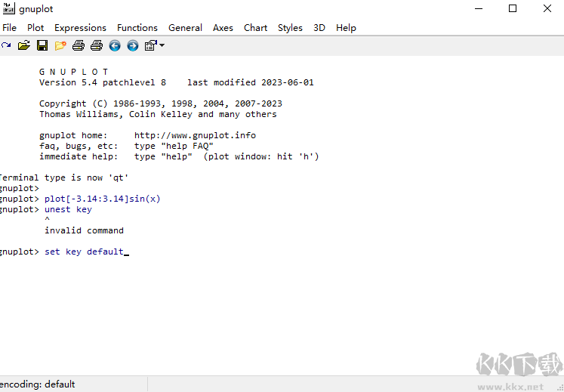This screenshot has height=392, width=564.
Task: Expand the Expressions menu
Action: pos(80,27)
